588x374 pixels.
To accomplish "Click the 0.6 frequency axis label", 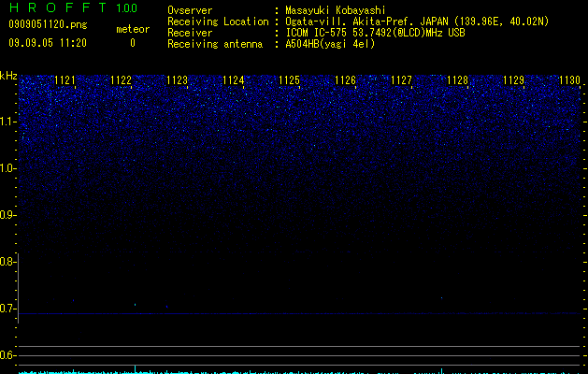I will point(7,355).
